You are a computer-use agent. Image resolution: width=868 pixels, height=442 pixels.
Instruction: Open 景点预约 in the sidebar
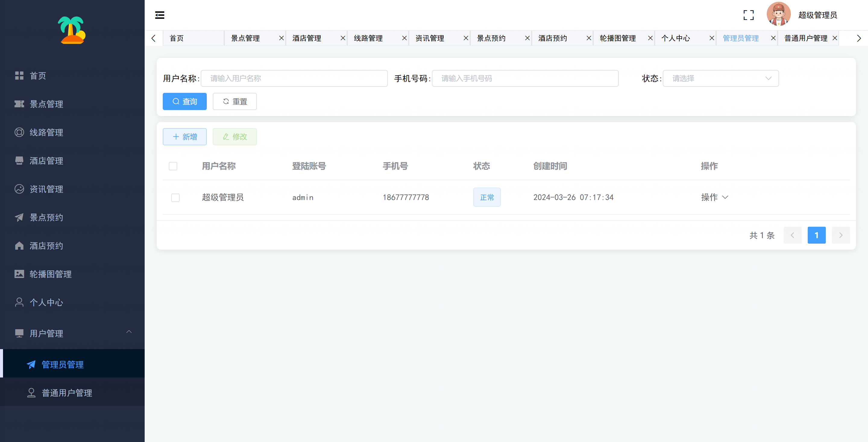pyautogui.click(x=46, y=217)
